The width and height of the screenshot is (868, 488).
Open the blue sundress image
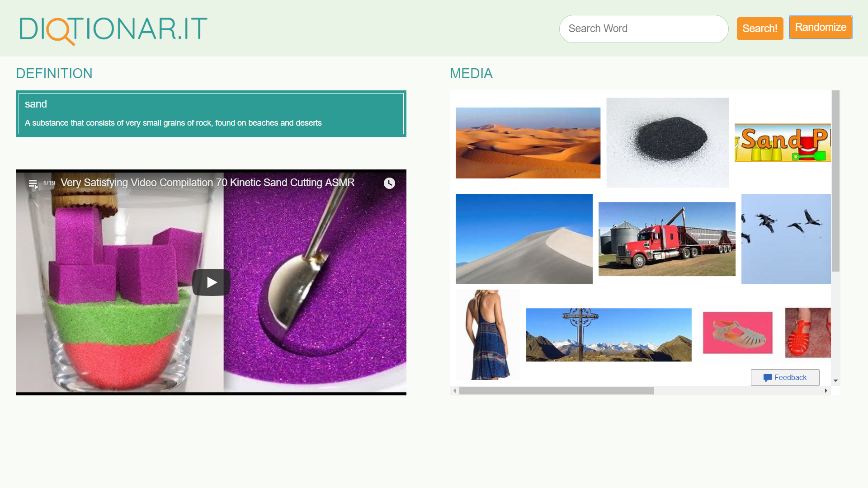[488, 335]
